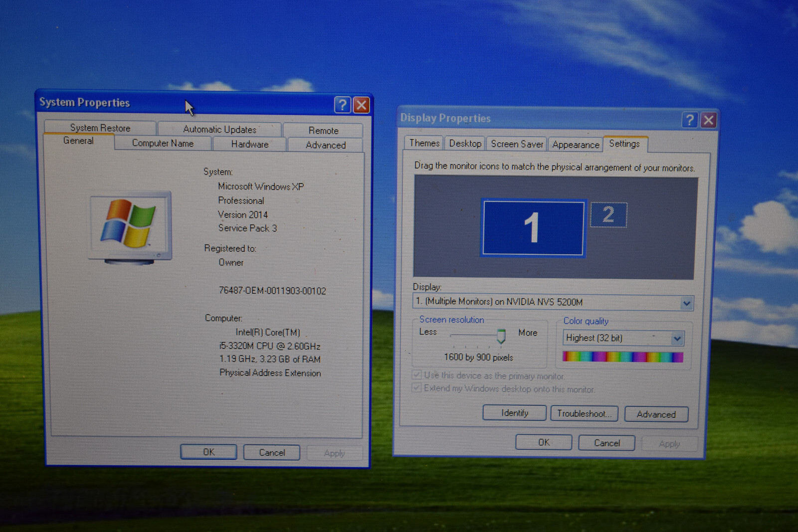Open the Desktop tab in Display Properties

click(465, 144)
